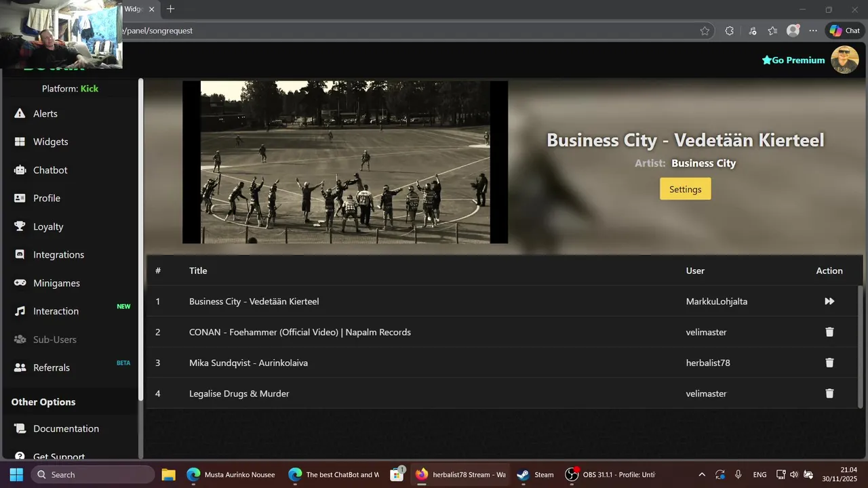Open the browser three-dots menu
The height and width of the screenshot is (488, 868).
tap(813, 30)
